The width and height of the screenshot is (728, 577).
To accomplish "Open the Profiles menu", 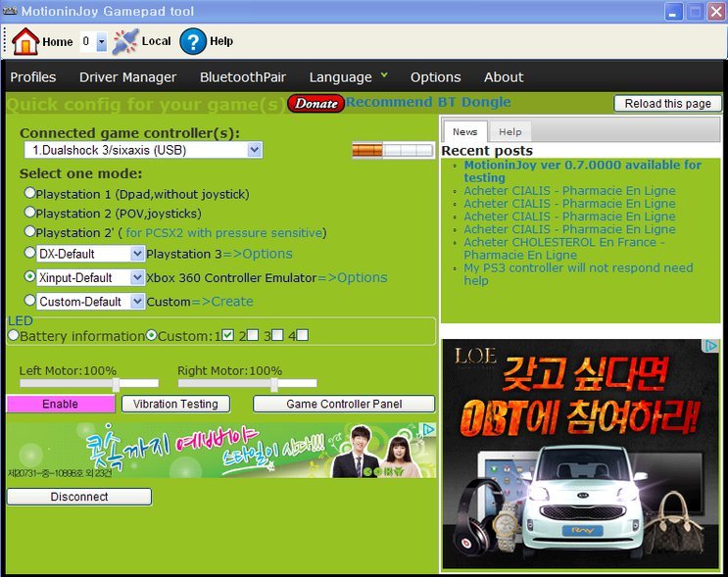I will [33, 77].
